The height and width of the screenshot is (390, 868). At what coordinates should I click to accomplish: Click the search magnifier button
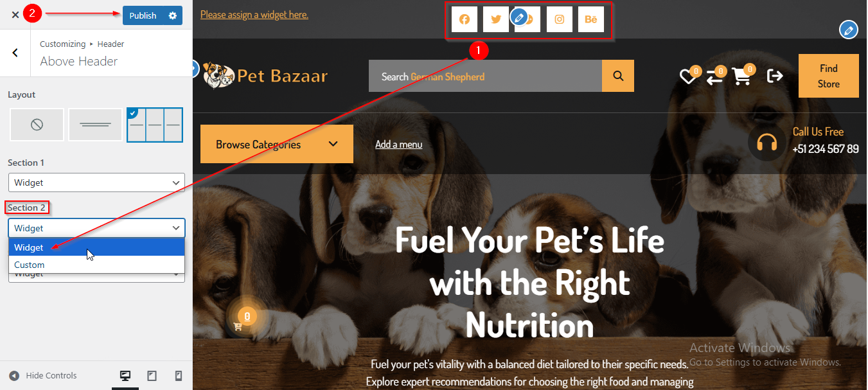(x=618, y=76)
